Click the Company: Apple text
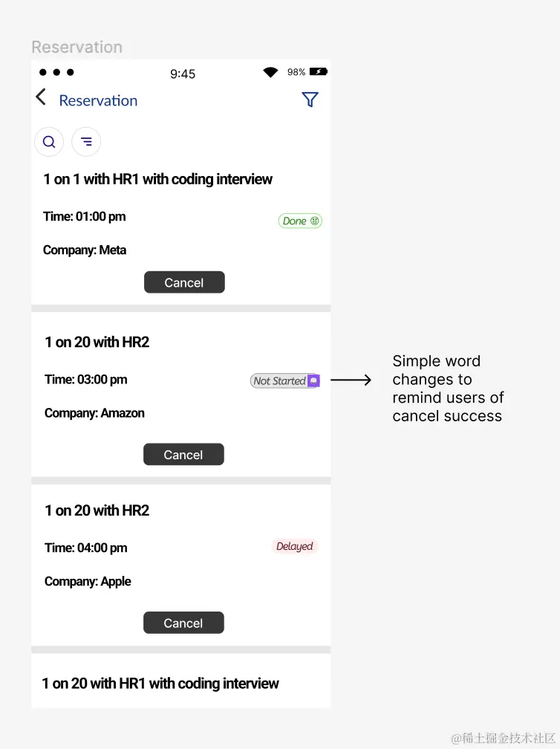 88,582
